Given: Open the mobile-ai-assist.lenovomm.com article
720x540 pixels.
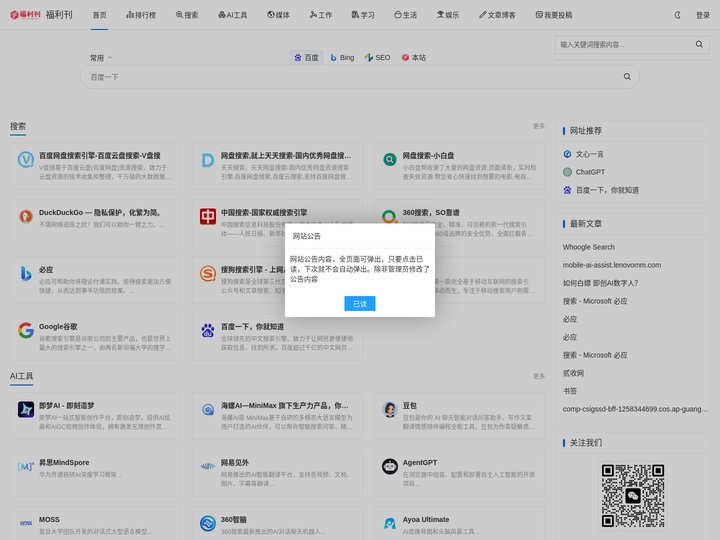Looking at the screenshot, I should point(612,265).
